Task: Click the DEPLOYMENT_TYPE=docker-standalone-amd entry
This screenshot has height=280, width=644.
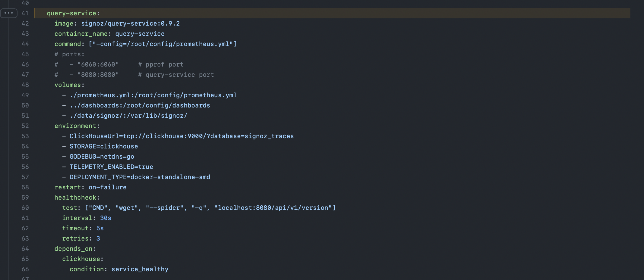Action: pos(140,177)
